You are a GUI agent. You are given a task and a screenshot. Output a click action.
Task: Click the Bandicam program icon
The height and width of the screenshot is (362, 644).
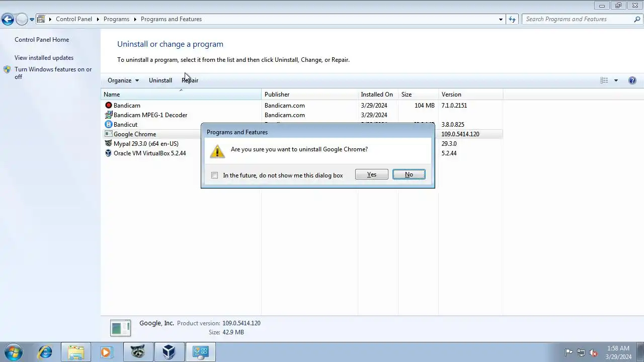(108, 106)
